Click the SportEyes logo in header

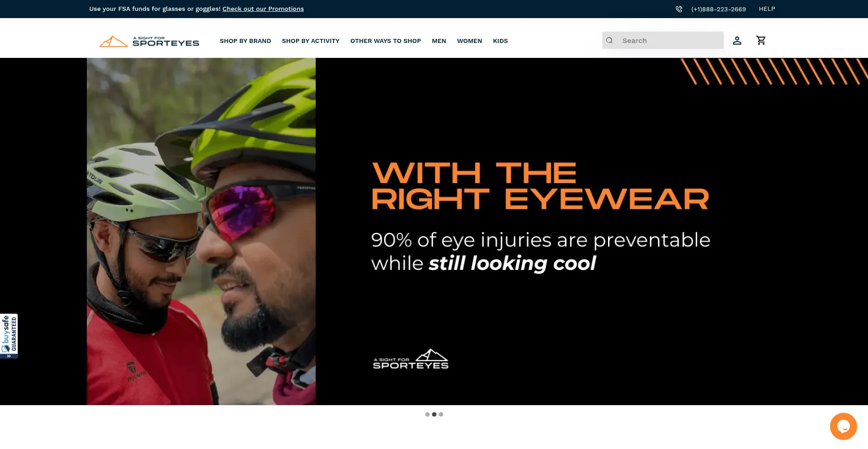click(x=149, y=41)
